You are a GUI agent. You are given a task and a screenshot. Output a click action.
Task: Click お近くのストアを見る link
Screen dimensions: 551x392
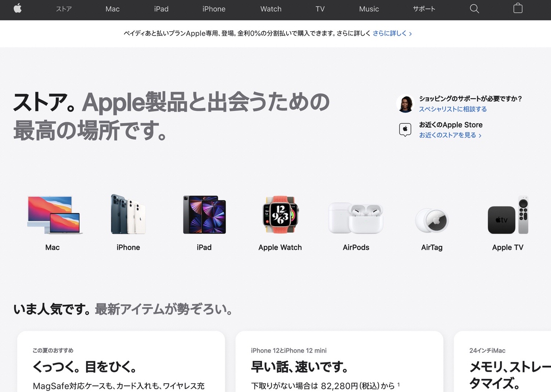point(450,135)
